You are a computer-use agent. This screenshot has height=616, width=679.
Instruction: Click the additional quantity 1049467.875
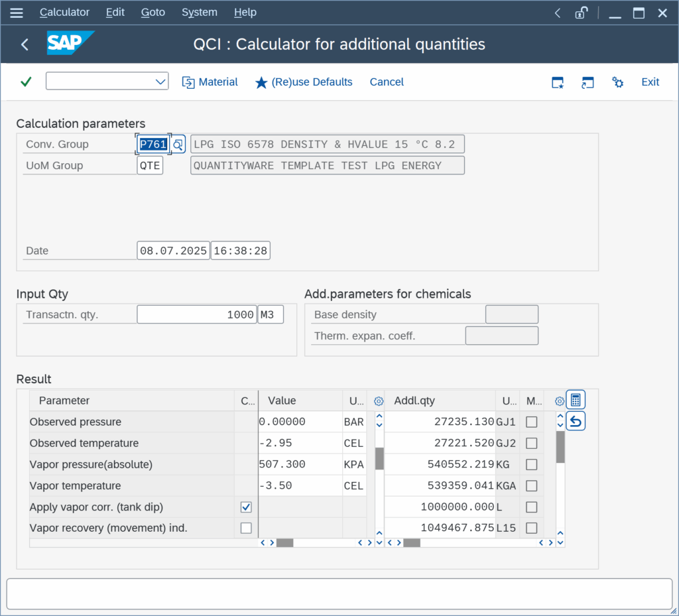[440, 528]
